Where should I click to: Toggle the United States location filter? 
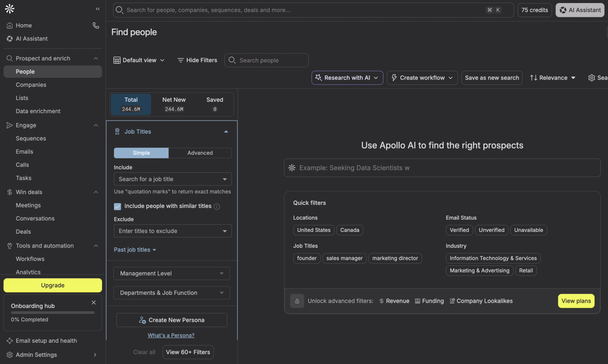click(x=314, y=230)
